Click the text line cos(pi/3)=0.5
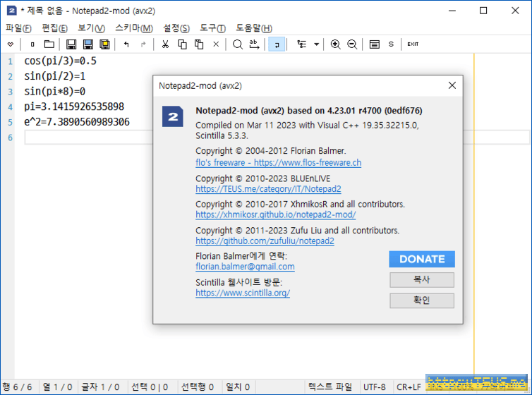Viewport: 532px width, 395px height. tap(60, 61)
